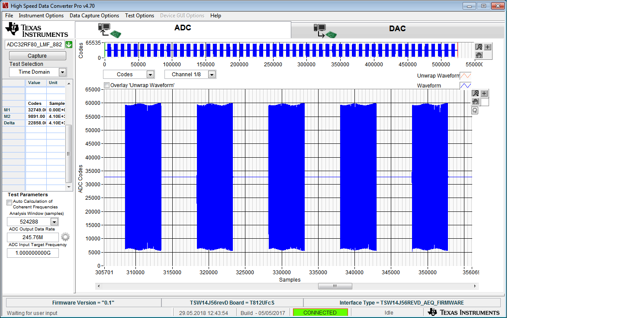Select the zoom tool on overview graph

(x=479, y=47)
